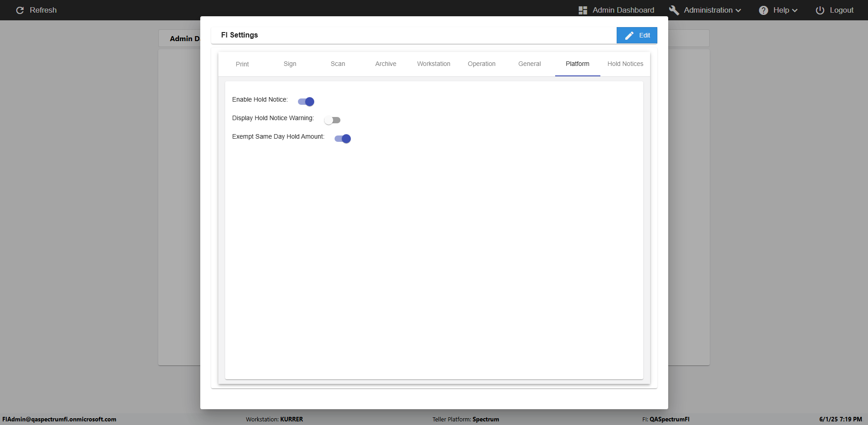Click the Enable Hold Notice label
Viewport: 868px width, 425px height.
[260, 100]
